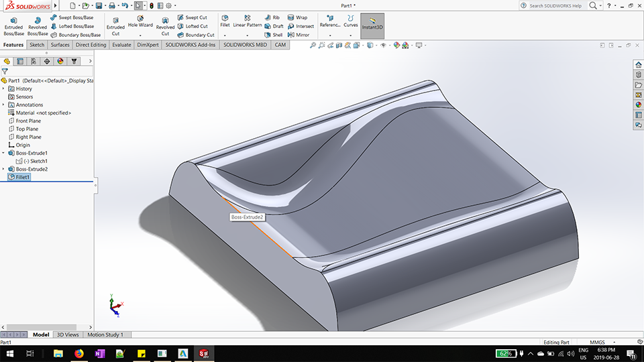644x362 pixels.
Task: Open the Hole Wizard tool
Action: pyautogui.click(x=140, y=21)
